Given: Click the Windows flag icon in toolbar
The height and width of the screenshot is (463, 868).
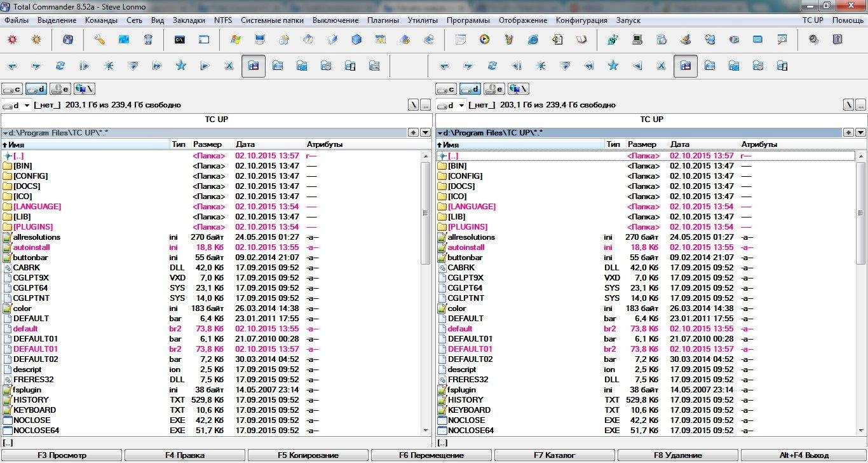Looking at the screenshot, I should pos(236,39).
